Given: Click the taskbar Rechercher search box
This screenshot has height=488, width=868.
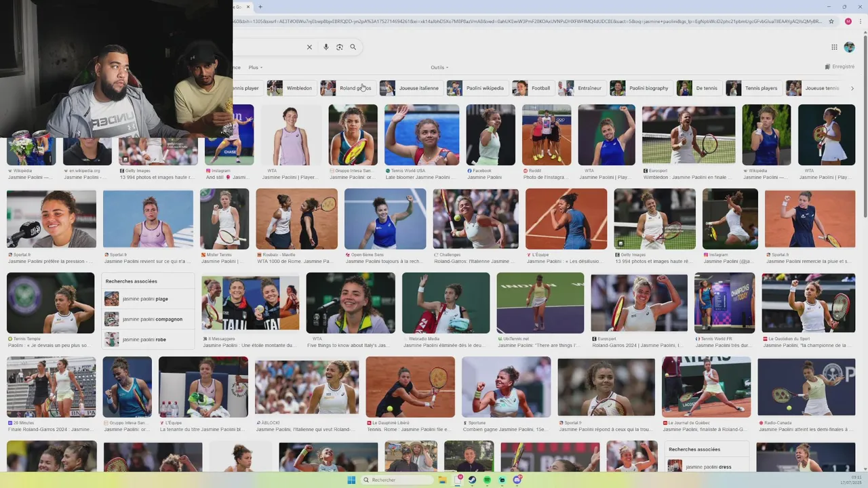Looking at the screenshot, I should (x=397, y=480).
